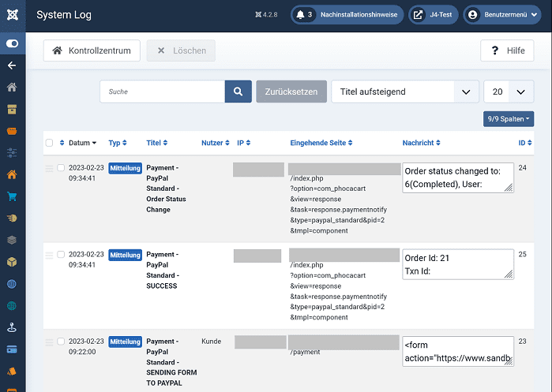Click the Joomla logo icon
Image resolution: width=552 pixels, height=392 pixels.
[13, 14]
